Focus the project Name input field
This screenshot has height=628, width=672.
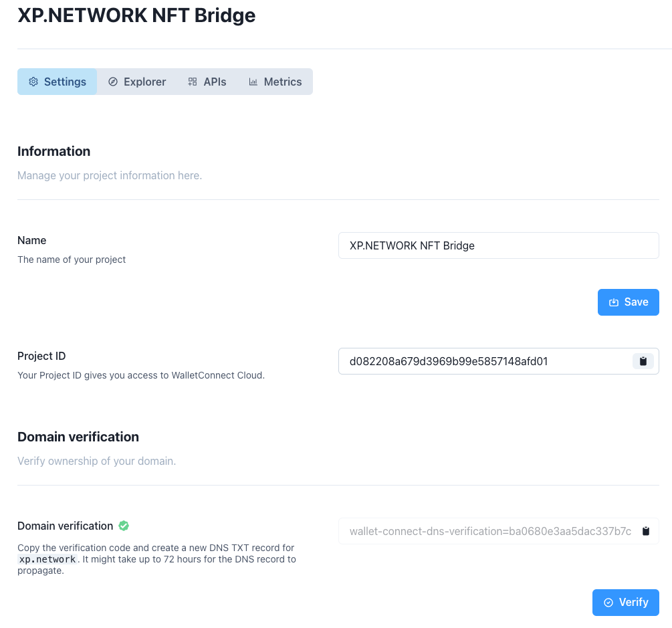(x=498, y=245)
